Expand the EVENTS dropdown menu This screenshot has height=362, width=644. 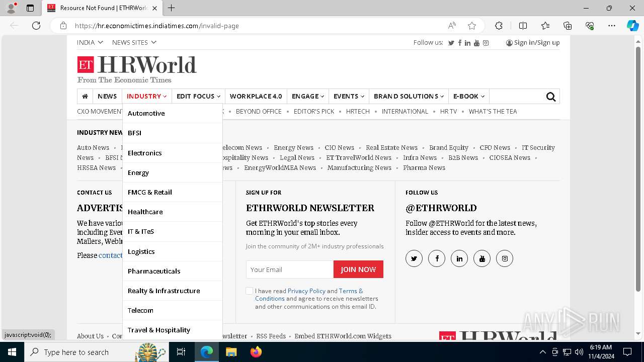coord(349,96)
